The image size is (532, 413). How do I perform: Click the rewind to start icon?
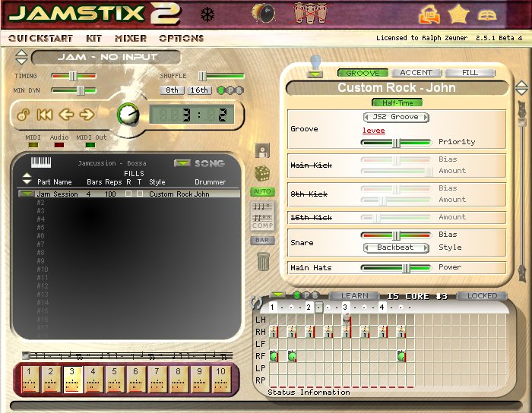point(45,115)
